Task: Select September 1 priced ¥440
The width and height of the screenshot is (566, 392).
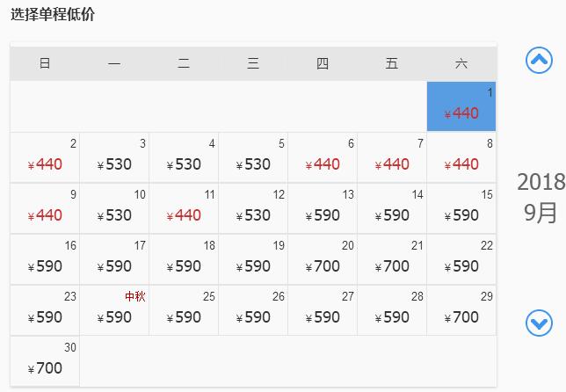Action: point(461,106)
